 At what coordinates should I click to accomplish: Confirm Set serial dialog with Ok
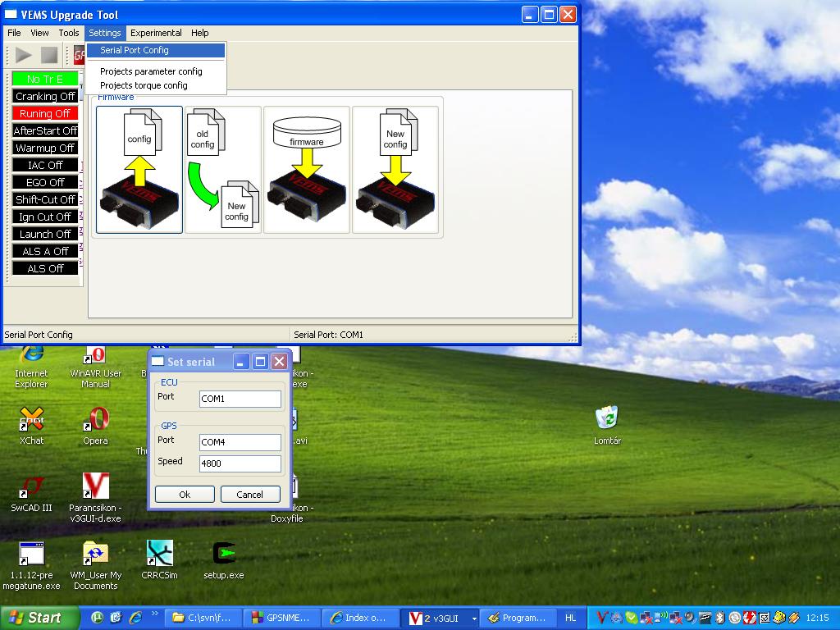185,495
